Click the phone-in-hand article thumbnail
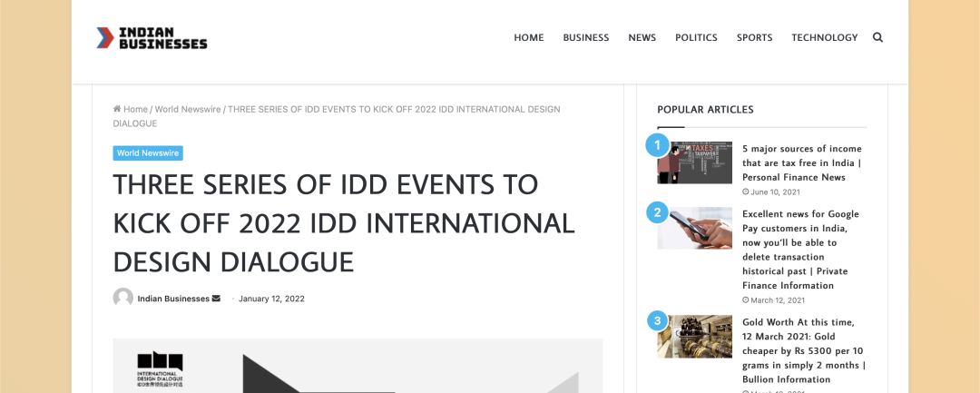 (x=694, y=228)
